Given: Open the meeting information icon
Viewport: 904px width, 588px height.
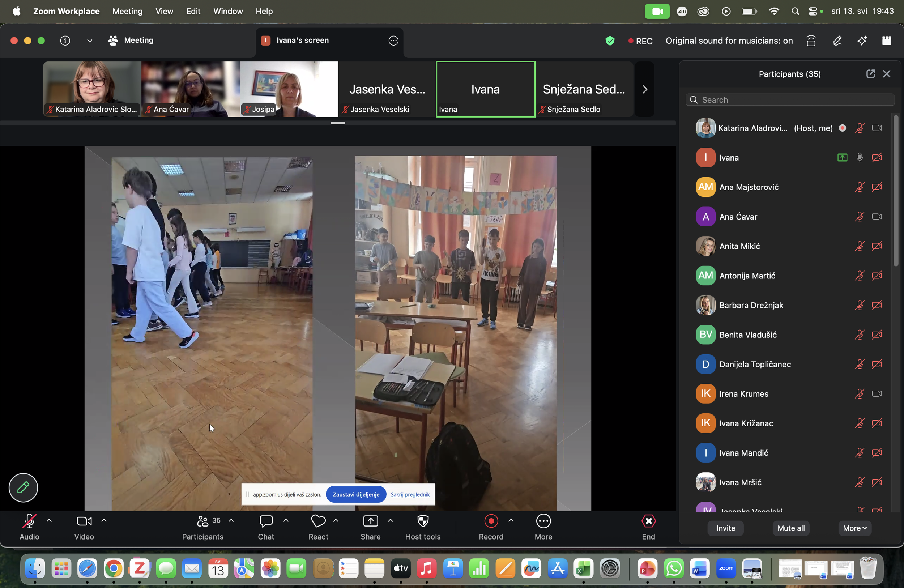Looking at the screenshot, I should click(x=65, y=40).
